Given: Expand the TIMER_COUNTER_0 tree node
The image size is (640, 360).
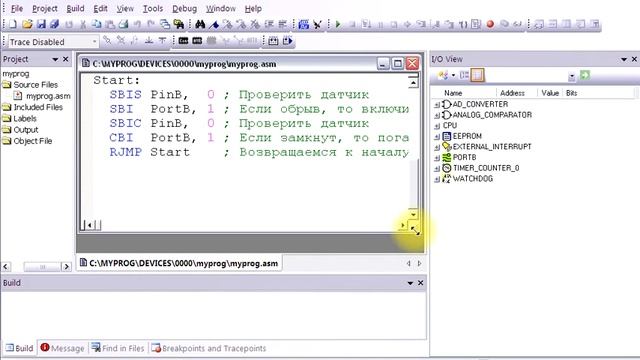Looking at the screenshot, I should [x=437, y=168].
